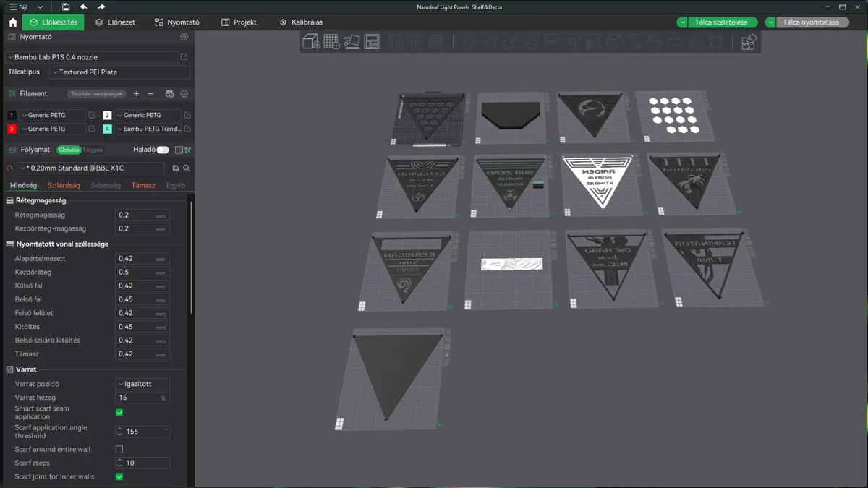This screenshot has height=488, width=868.
Task: Open the Tálca nyomtatása dropdown arrow
Action: [771, 22]
